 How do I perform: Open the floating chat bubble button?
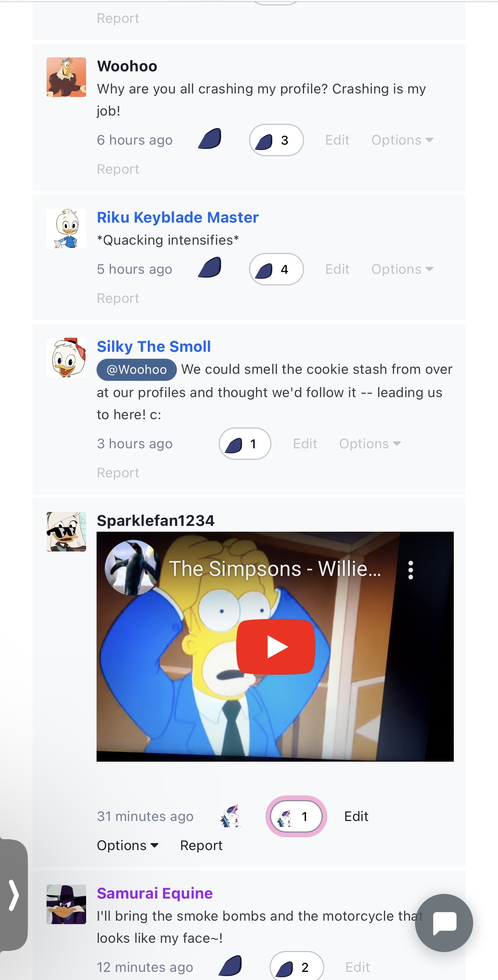click(x=444, y=923)
